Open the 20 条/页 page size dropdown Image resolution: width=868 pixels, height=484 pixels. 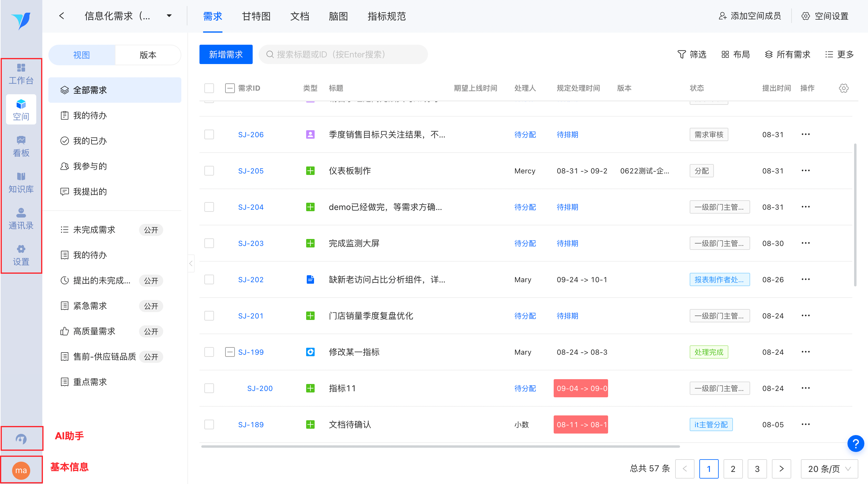[x=829, y=469]
